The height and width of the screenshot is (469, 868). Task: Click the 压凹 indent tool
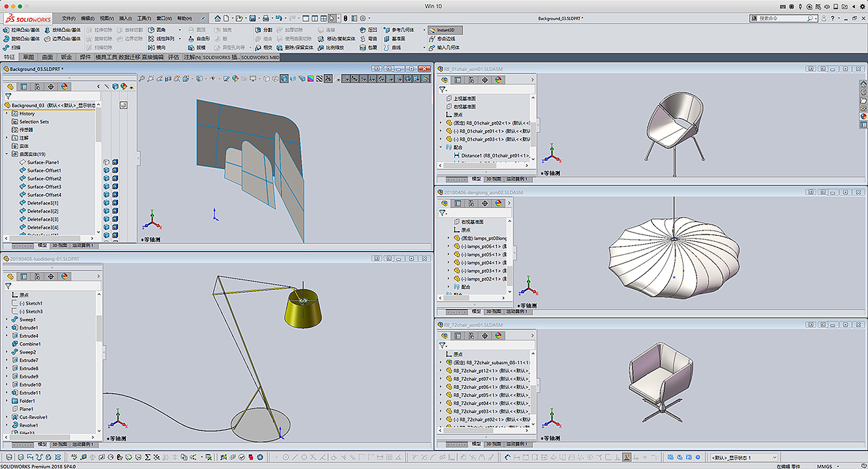(x=368, y=30)
